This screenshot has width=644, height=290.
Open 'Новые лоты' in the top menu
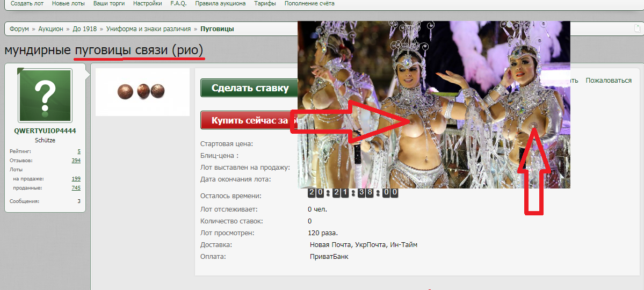[x=69, y=3]
